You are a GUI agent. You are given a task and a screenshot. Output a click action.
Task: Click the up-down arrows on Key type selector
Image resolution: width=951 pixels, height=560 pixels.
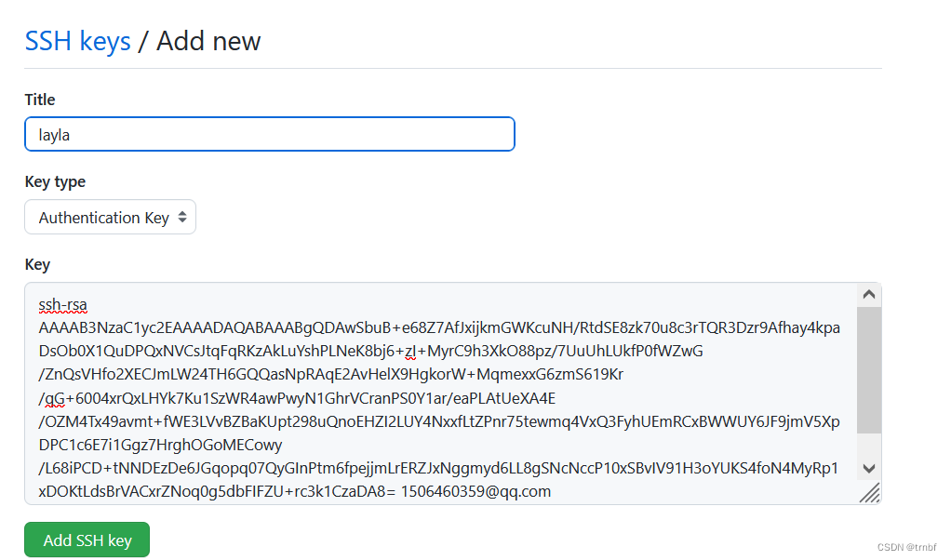(x=182, y=218)
